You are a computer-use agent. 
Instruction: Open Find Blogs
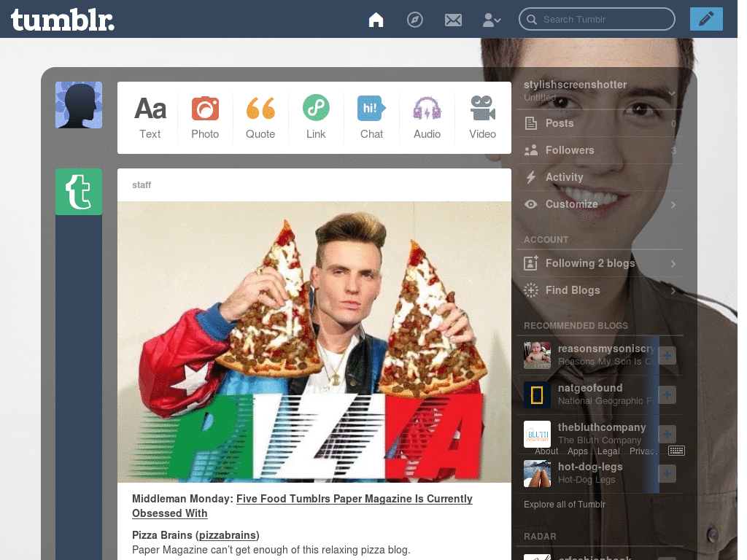tap(600, 290)
